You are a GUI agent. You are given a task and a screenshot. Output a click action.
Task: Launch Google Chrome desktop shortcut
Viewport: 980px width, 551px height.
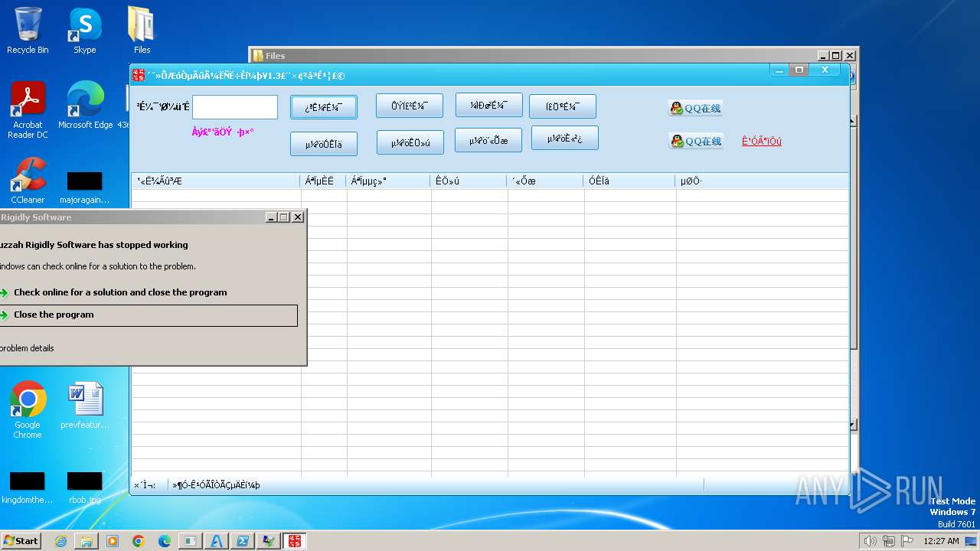pos(28,409)
